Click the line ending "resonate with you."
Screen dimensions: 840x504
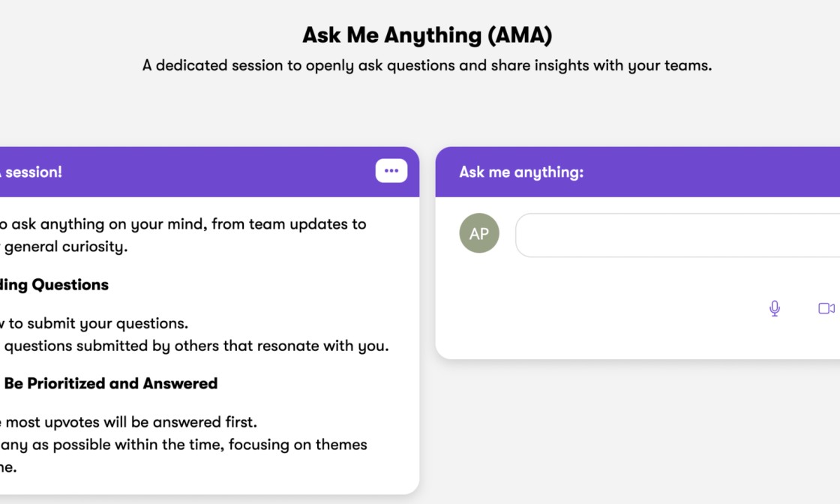tap(196, 346)
